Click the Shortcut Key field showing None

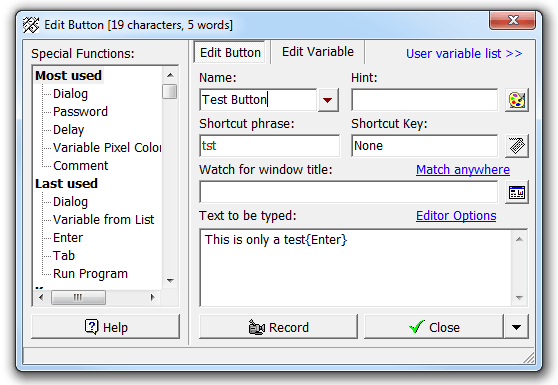pyautogui.click(x=425, y=146)
